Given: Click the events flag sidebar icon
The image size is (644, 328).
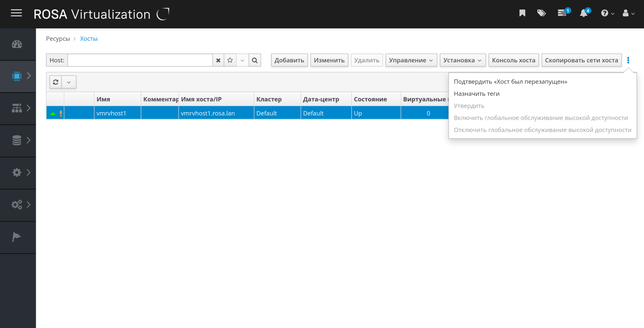Looking at the screenshot, I should pos(16,237).
